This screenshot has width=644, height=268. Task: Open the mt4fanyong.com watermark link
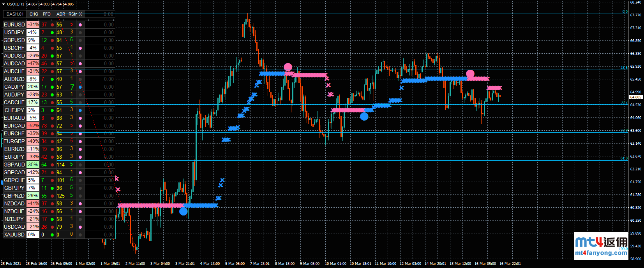[601, 253]
